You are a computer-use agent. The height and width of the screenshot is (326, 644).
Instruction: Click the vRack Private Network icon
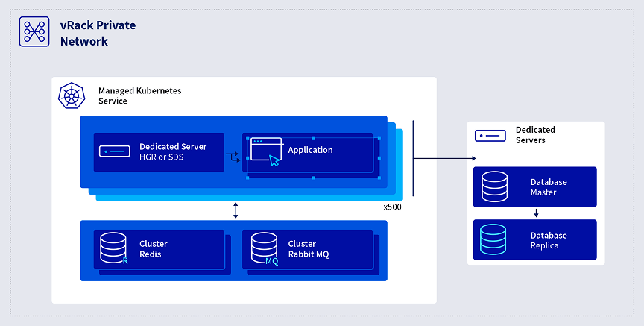point(34,31)
